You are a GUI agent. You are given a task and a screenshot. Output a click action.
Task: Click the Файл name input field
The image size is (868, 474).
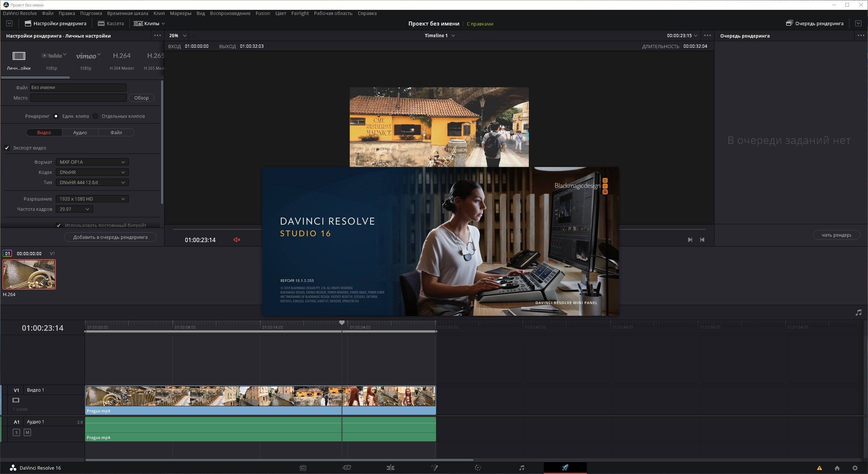[78, 88]
